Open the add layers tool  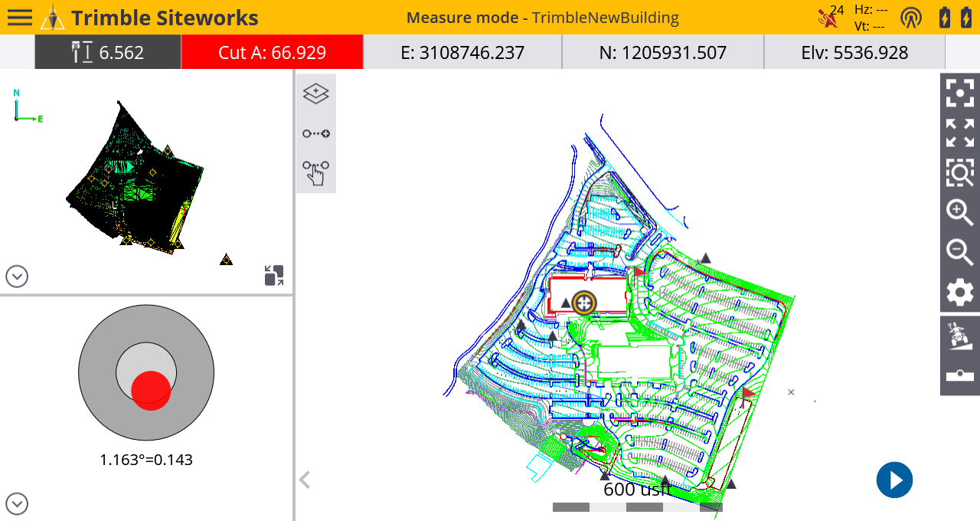[315, 93]
